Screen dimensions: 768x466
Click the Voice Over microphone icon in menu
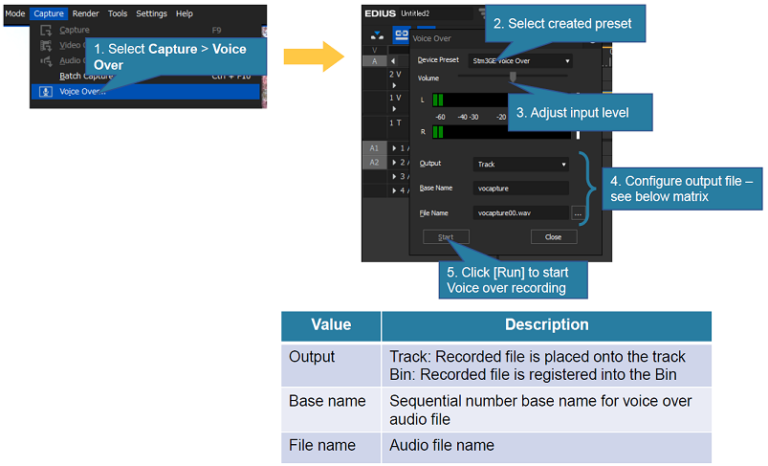click(46, 92)
